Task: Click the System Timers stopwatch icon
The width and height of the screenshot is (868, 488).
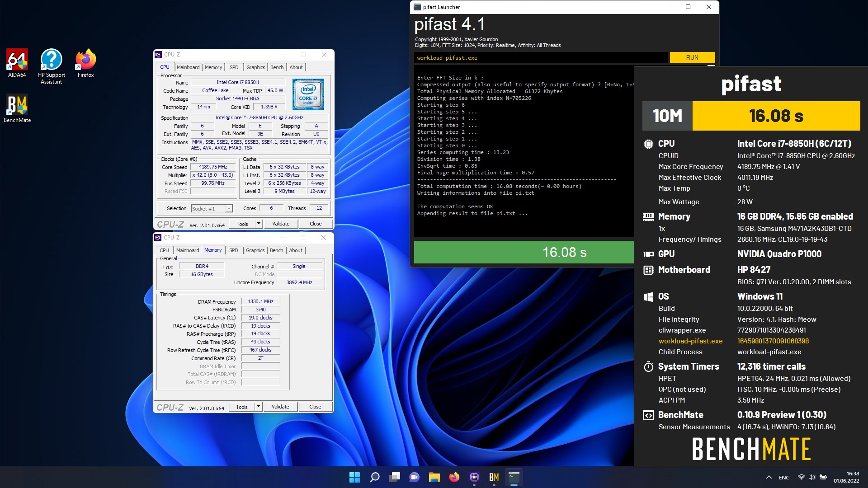Action: (648, 366)
